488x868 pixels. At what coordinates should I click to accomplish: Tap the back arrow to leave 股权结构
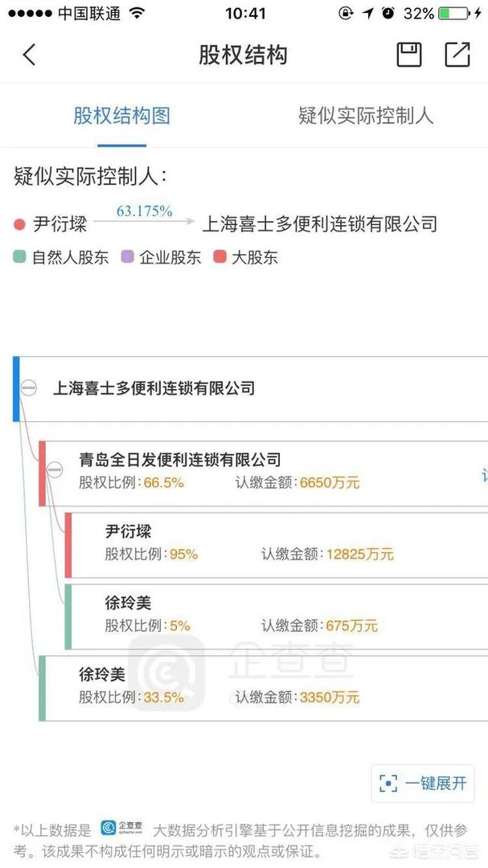[29, 55]
